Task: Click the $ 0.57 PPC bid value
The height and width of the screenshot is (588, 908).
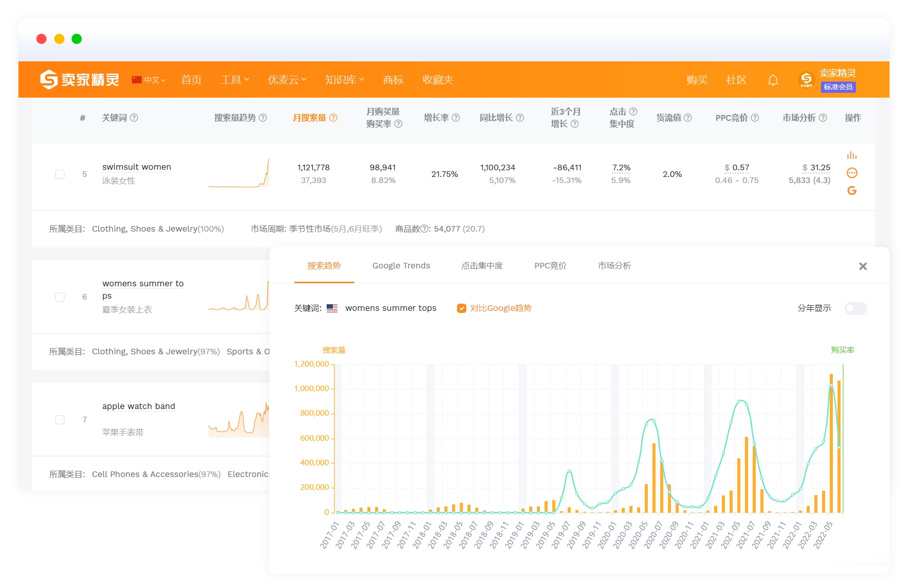Action: (737, 168)
